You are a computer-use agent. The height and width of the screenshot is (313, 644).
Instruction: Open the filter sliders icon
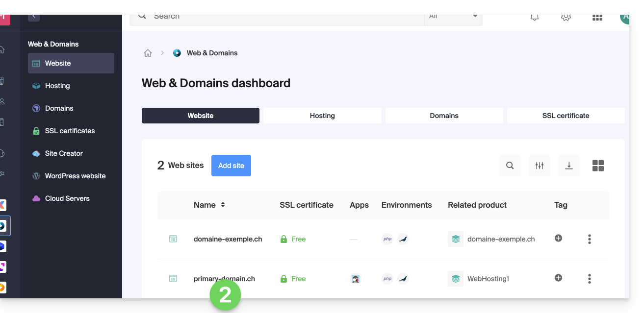[x=539, y=166]
